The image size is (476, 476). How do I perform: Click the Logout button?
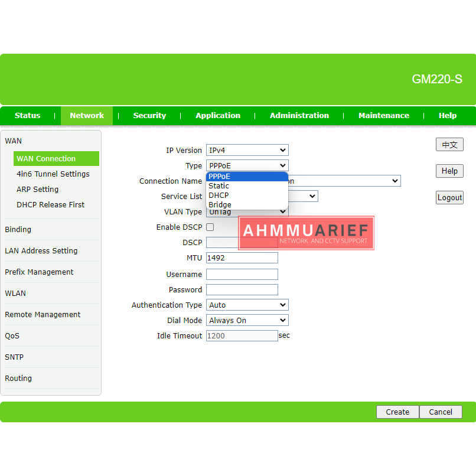(x=449, y=198)
